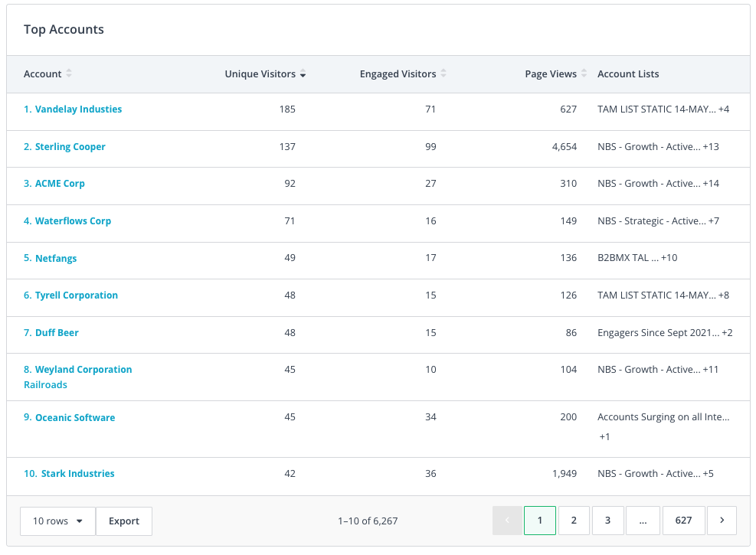The height and width of the screenshot is (555, 756).
Task: Click Waterflows Corp's 149 page views
Action: (568, 221)
